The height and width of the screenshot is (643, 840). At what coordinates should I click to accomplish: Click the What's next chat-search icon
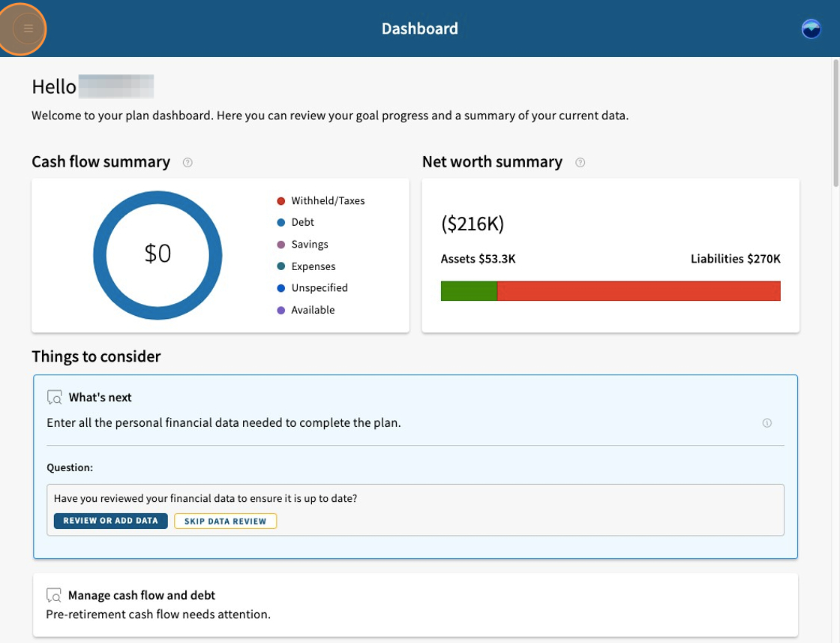pyautogui.click(x=54, y=397)
